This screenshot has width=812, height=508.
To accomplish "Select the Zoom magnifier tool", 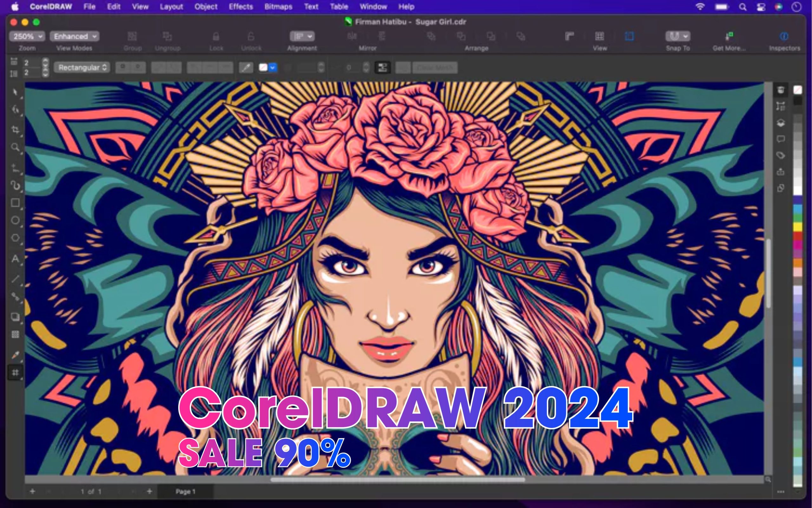I will point(15,147).
